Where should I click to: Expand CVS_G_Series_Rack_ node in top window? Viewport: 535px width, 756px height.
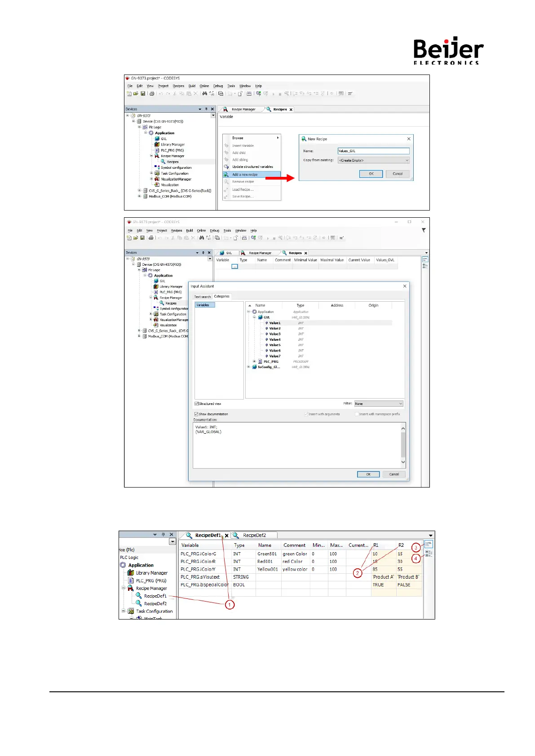pyautogui.click(x=139, y=190)
